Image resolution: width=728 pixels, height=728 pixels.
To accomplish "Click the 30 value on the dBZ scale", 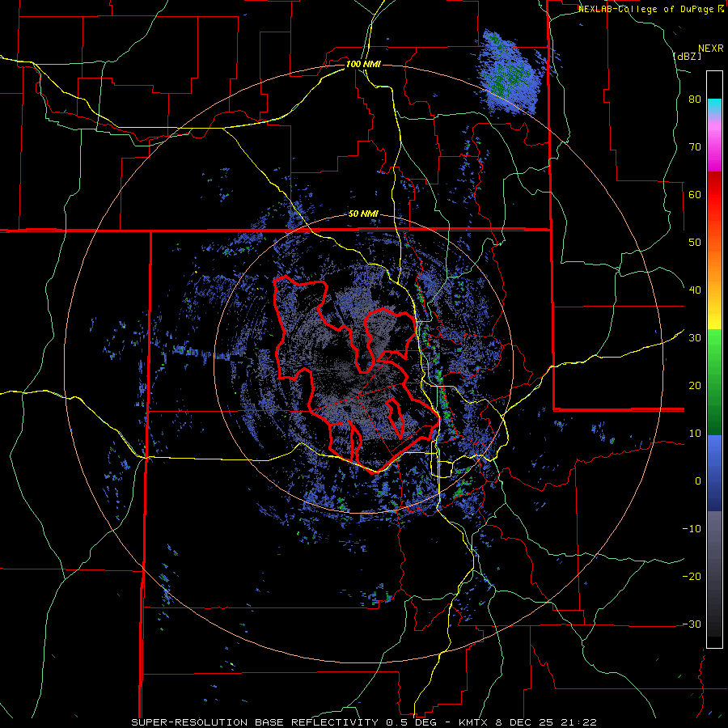I will [695, 338].
